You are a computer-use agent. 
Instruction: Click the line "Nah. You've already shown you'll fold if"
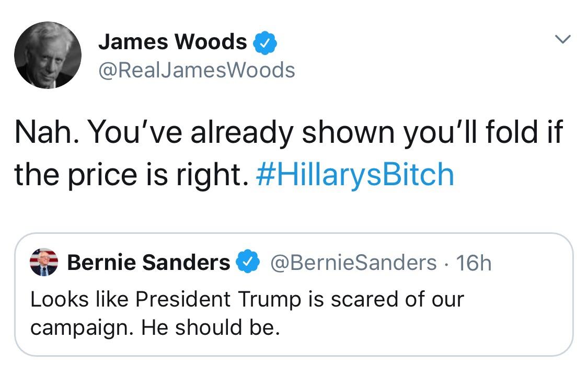point(289,132)
